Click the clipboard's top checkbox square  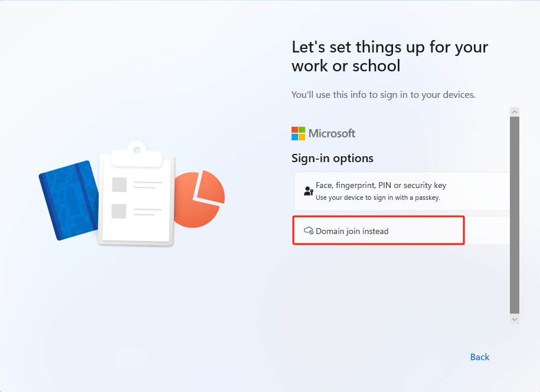(x=119, y=185)
